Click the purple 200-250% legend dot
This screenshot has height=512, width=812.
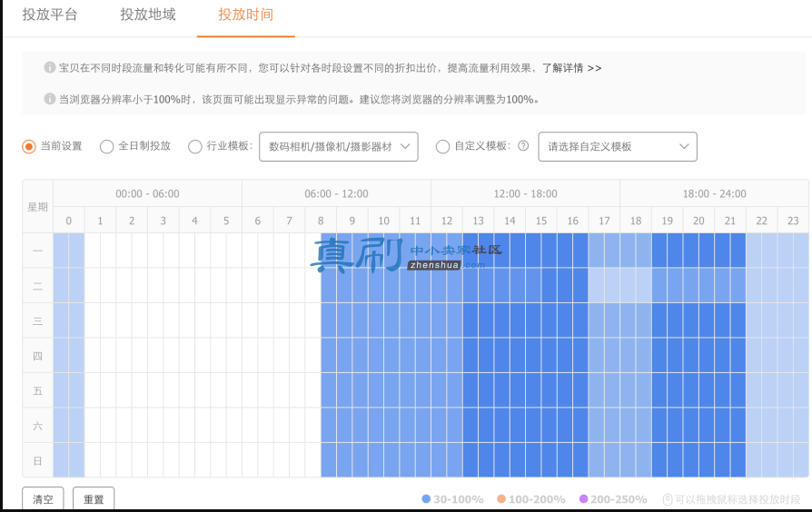coord(584,498)
